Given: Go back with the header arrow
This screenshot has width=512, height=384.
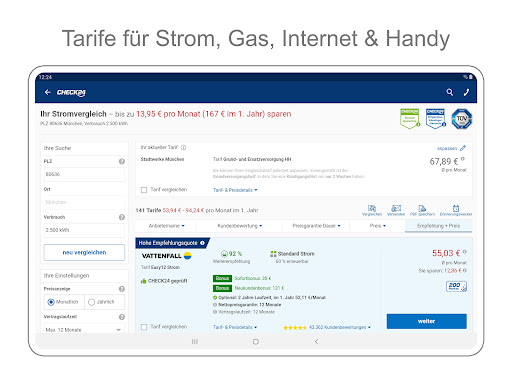Looking at the screenshot, I should 47,92.
